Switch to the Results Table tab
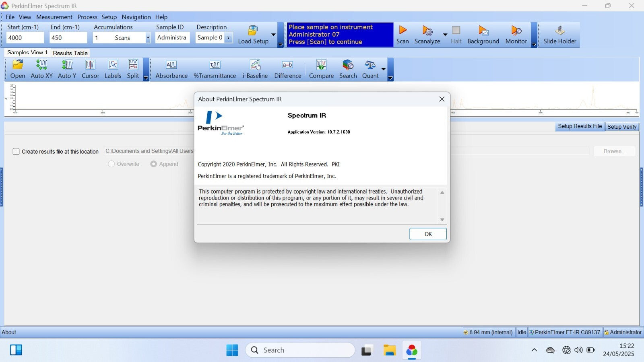644x362 pixels. click(70, 53)
